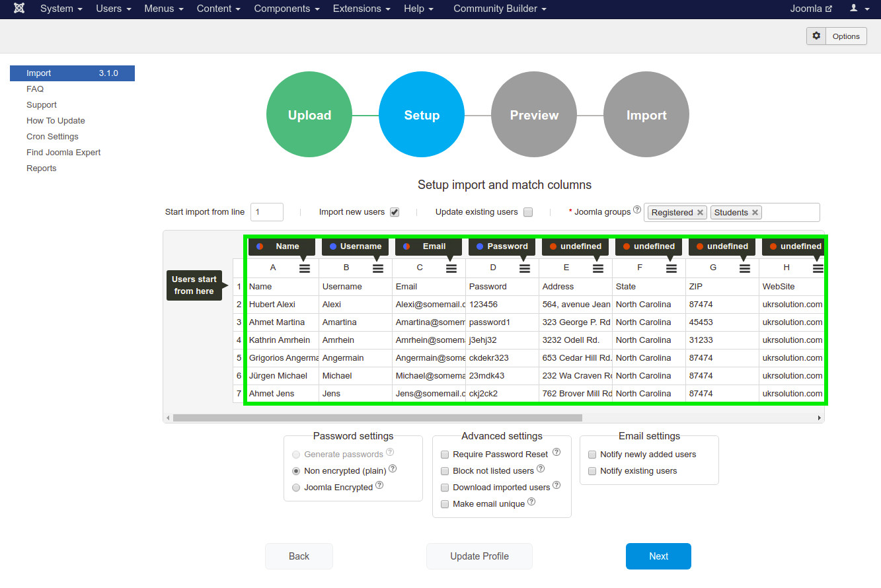Viewport: 881px width, 588px height.
Task: Check Make email unique
Action: click(445, 504)
